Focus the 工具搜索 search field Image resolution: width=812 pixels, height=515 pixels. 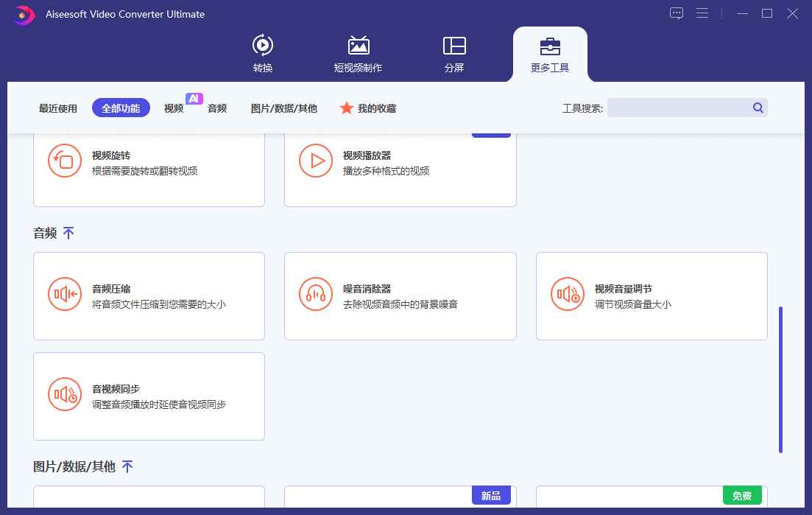coord(677,108)
